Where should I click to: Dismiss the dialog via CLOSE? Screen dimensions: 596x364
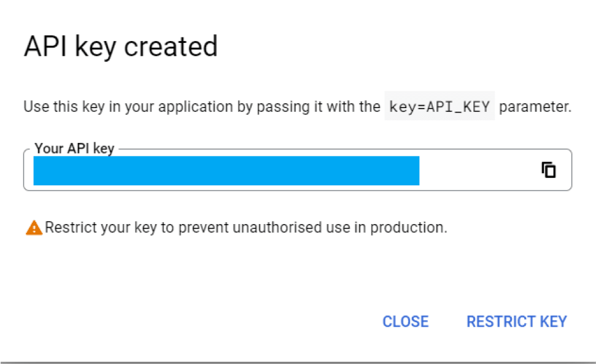point(405,321)
